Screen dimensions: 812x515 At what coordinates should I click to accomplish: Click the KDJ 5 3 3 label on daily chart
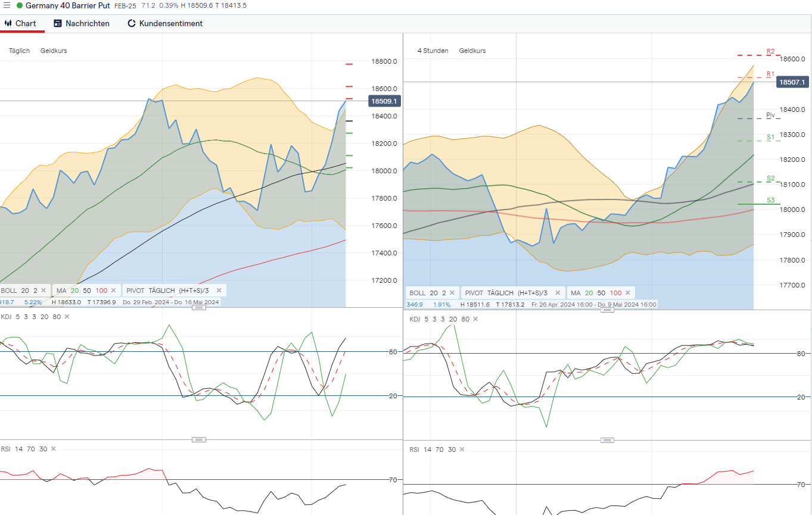[30, 317]
